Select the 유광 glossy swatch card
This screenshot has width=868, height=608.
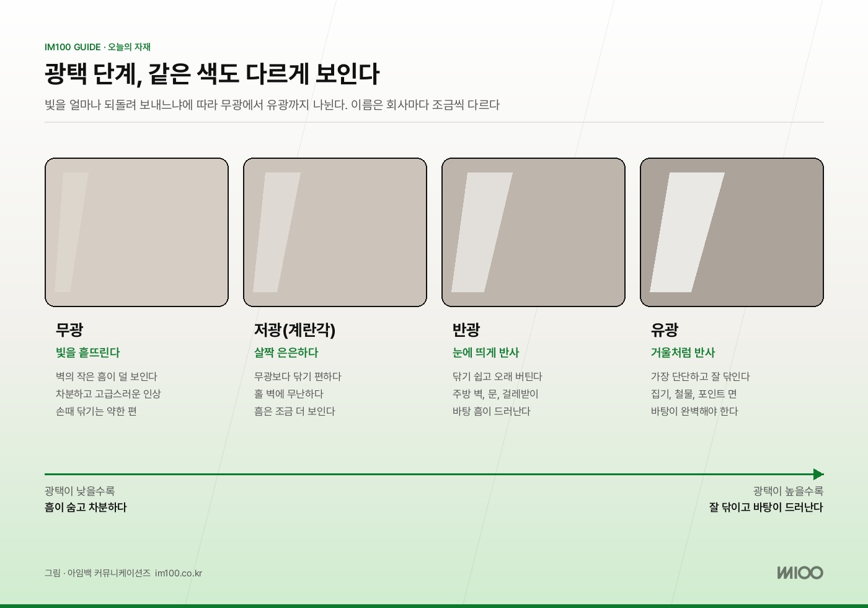[732, 232]
